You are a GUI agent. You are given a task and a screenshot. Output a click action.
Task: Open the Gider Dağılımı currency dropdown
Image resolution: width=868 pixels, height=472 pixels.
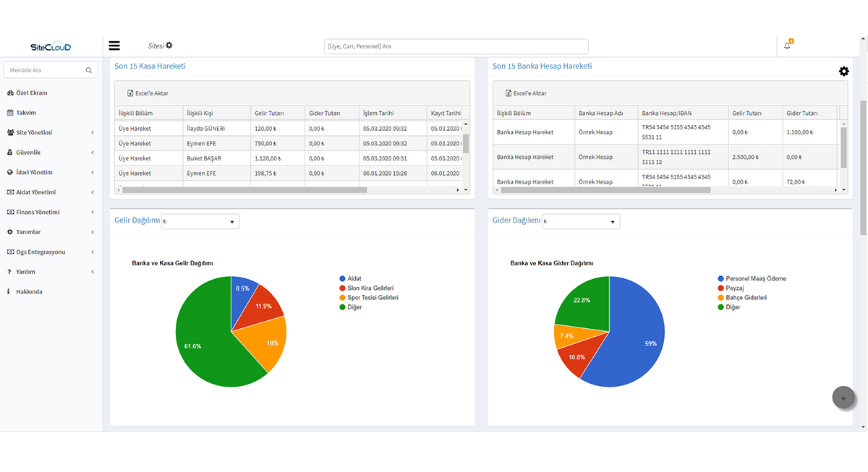pos(581,222)
